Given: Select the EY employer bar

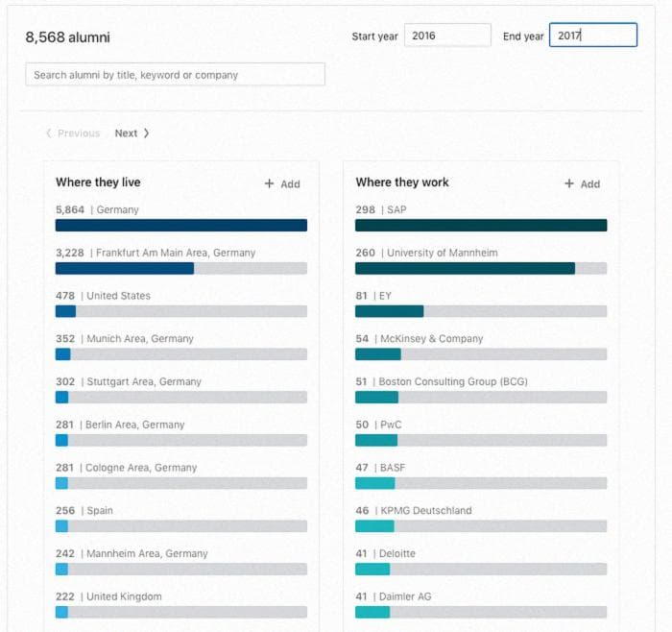Looking at the screenshot, I should pyautogui.click(x=481, y=311).
